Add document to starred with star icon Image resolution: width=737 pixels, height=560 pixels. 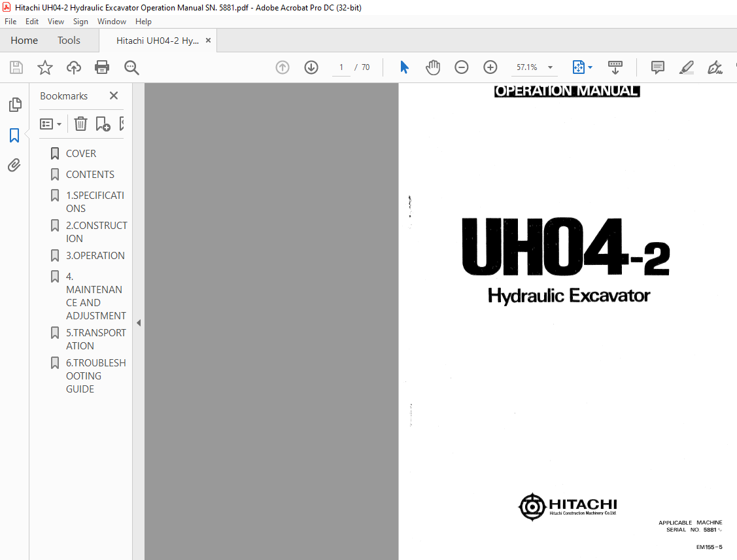tap(45, 67)
